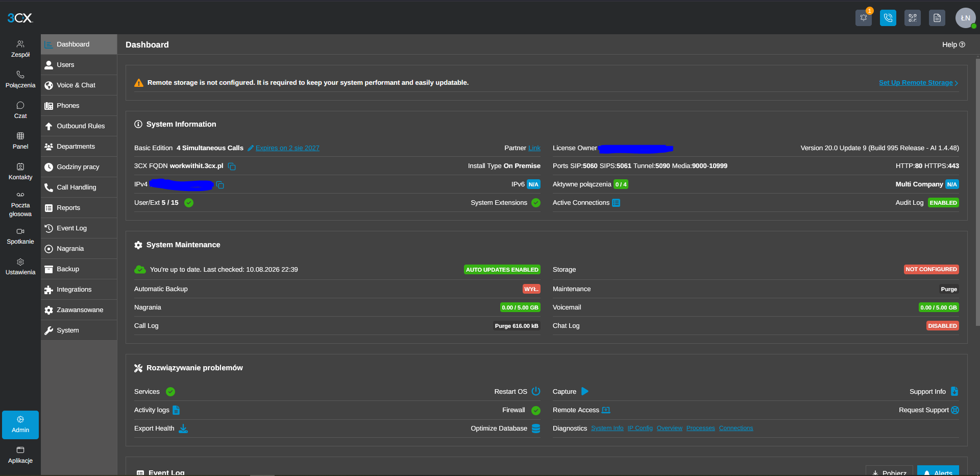Open Backup menu item

coord(79,269)
